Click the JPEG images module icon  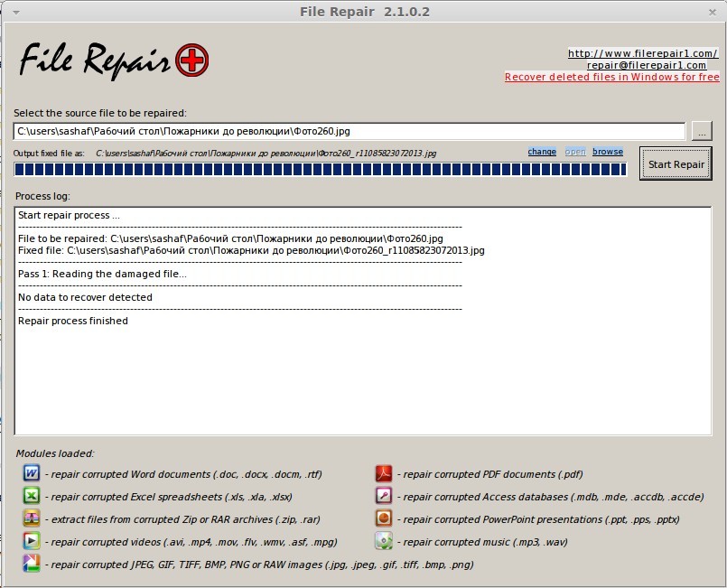click(x=32, y=564)
